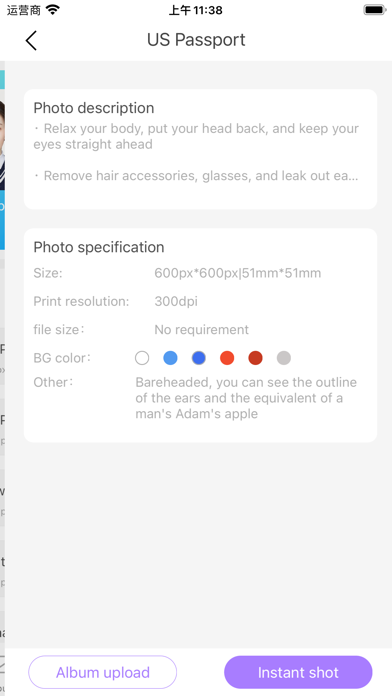Click the Album upload button
This screenshot has width=392, height=696.
click(103, 672)
